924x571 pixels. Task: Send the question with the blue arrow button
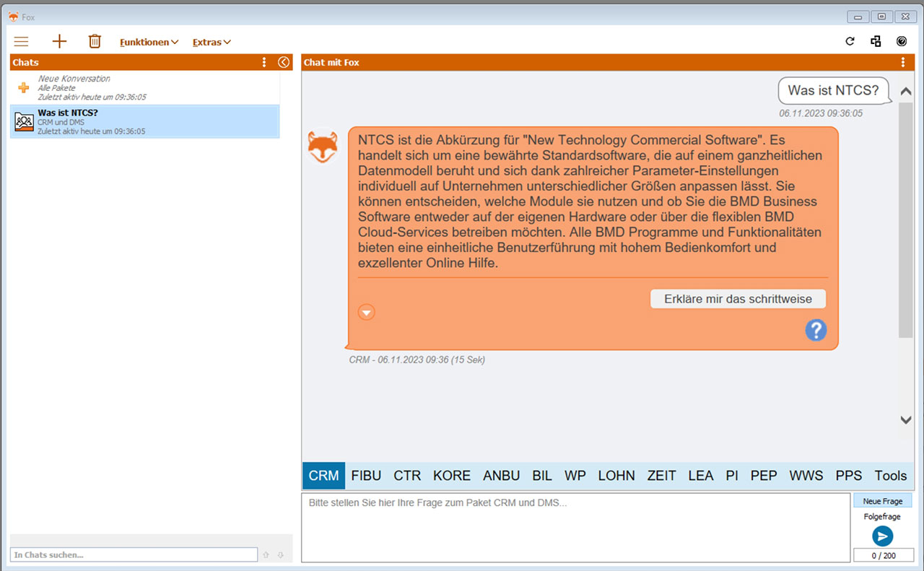pos(882,536)
